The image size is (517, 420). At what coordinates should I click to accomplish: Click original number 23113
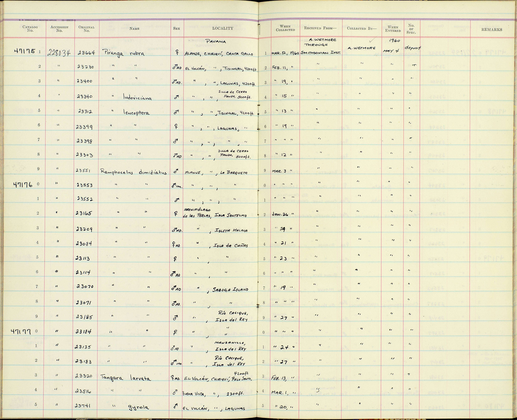point(83,259)
